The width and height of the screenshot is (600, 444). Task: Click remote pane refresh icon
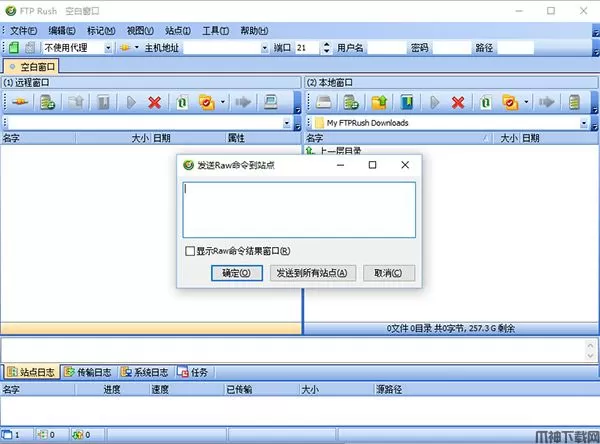[x=182, y=102]
